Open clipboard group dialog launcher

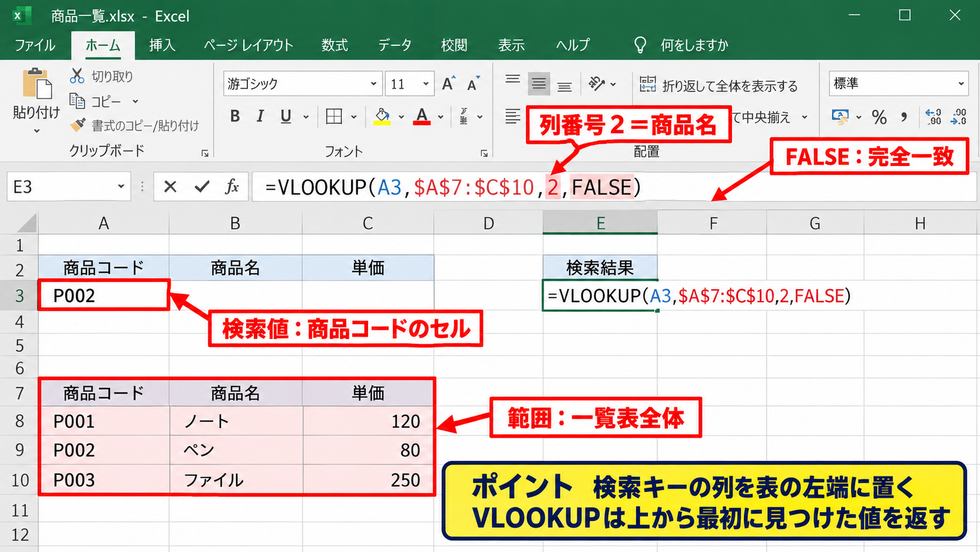205,153
